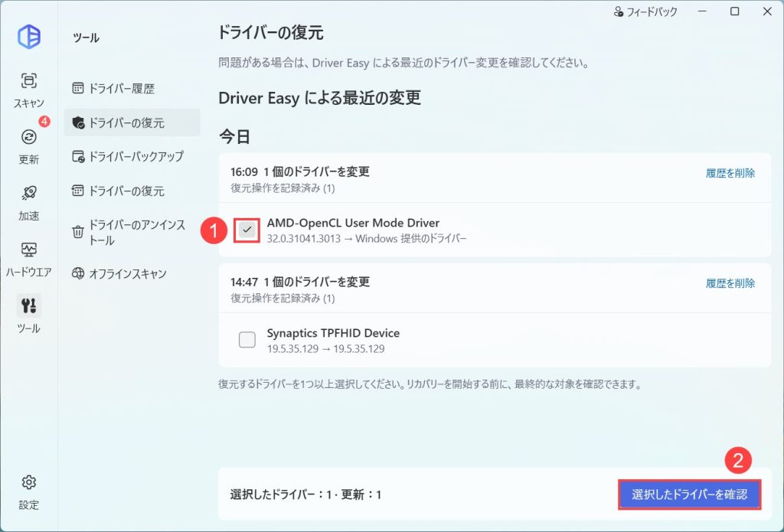Click AMD-OpenCL User Mode Driver name
The width and height of the screenshot is (784, 532).
click(x=353, y=223)
